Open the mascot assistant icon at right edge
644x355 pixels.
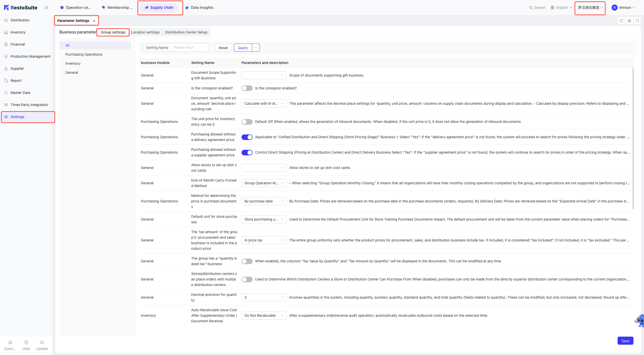640,321
